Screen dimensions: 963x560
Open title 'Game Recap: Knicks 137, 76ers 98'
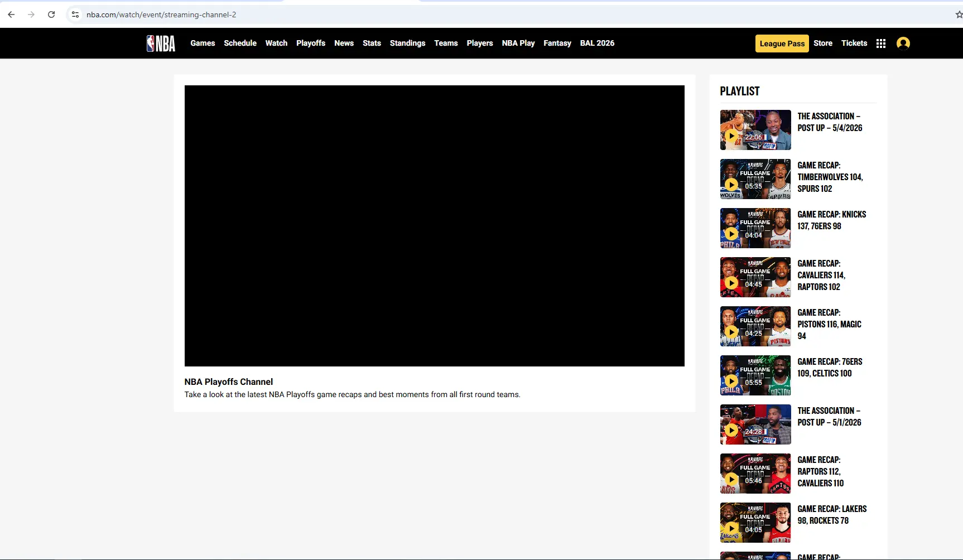click(832, 220)
